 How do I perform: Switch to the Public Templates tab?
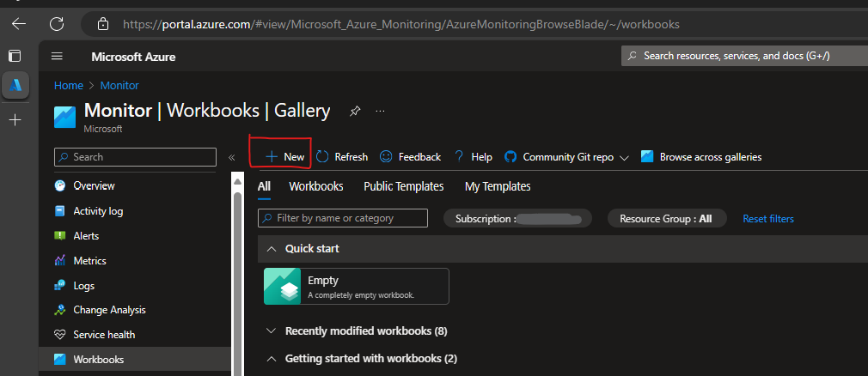(403, 186)
